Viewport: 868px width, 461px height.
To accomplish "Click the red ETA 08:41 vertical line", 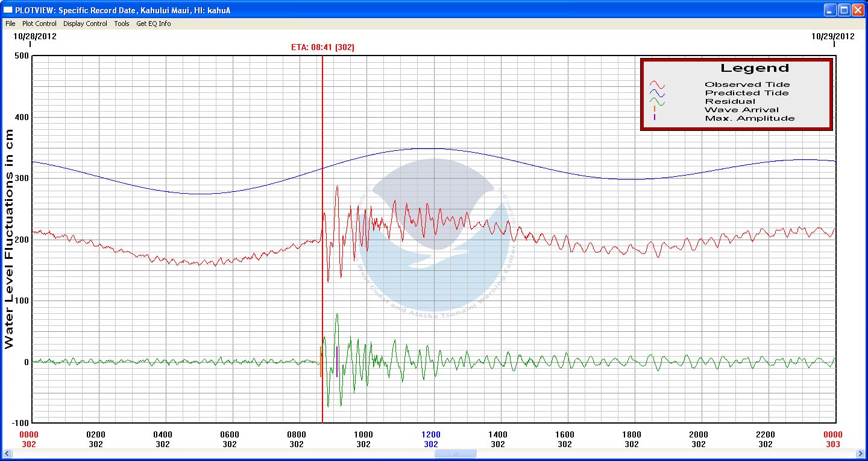I will point(322,151).
